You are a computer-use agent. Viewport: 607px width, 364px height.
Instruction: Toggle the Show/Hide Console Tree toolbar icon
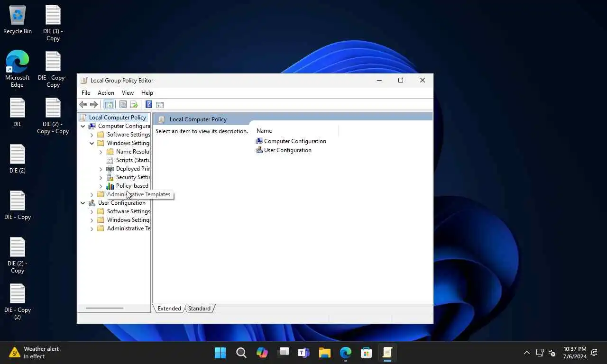point(109,105)
